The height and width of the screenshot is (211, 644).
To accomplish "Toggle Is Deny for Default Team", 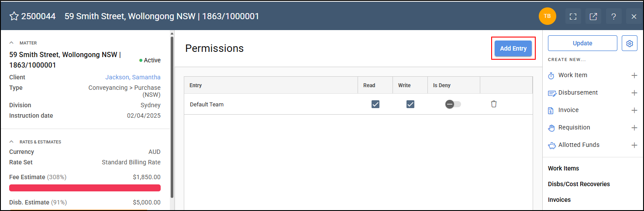I will (x=453, y=104).
